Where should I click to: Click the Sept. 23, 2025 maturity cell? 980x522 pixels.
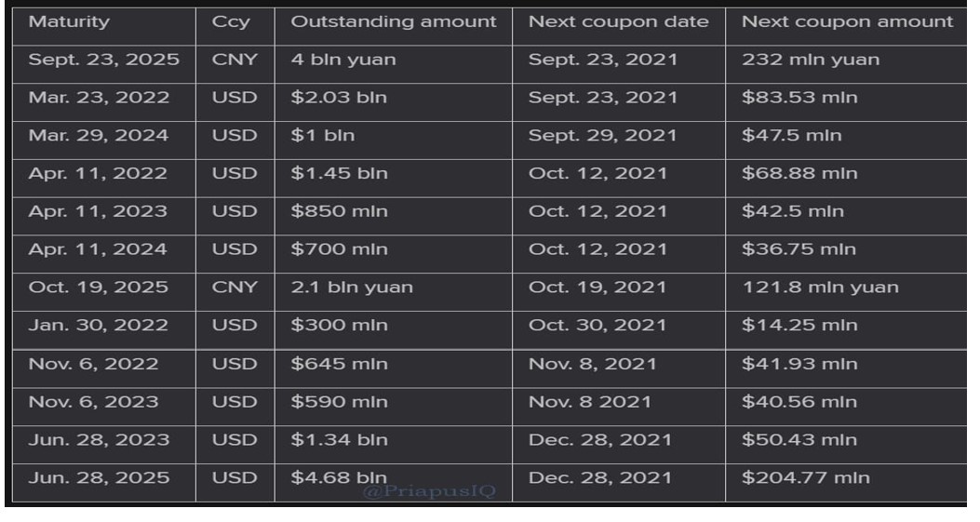tap(103, 60)
